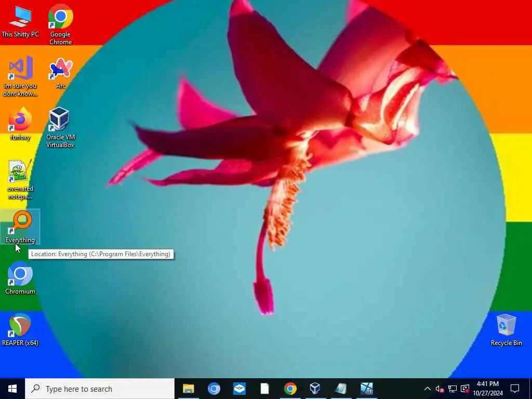Viewport: 532px width, 399px height.
Task: Select the Chromium desktop shortcut
Action: (20, 278)
